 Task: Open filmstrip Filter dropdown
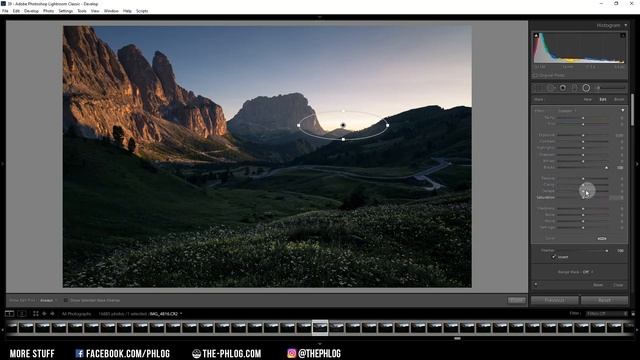click(x=606, y=313)
